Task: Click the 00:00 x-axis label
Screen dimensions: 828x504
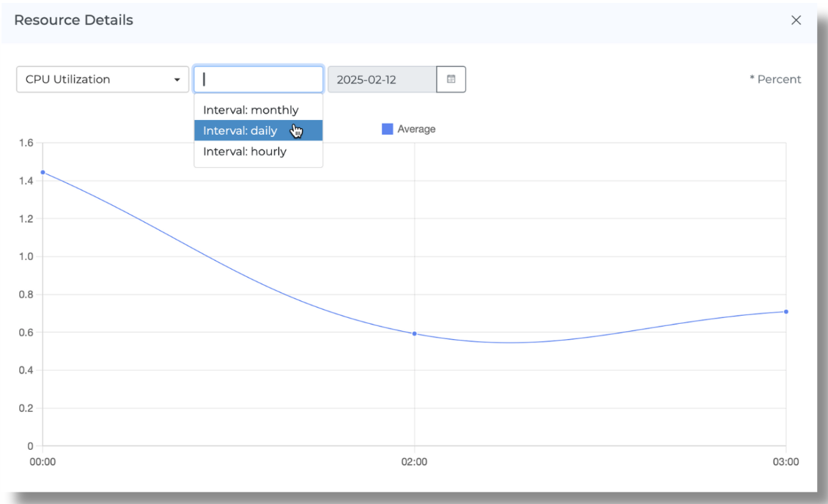Action: click(42, 462)
